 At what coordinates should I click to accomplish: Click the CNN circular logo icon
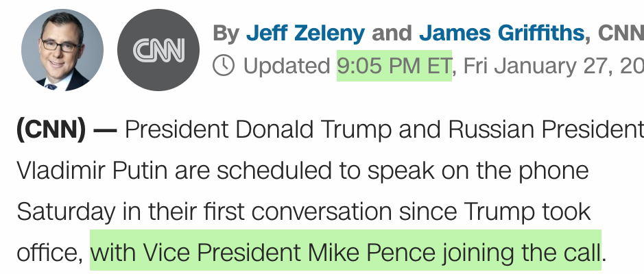158,50
